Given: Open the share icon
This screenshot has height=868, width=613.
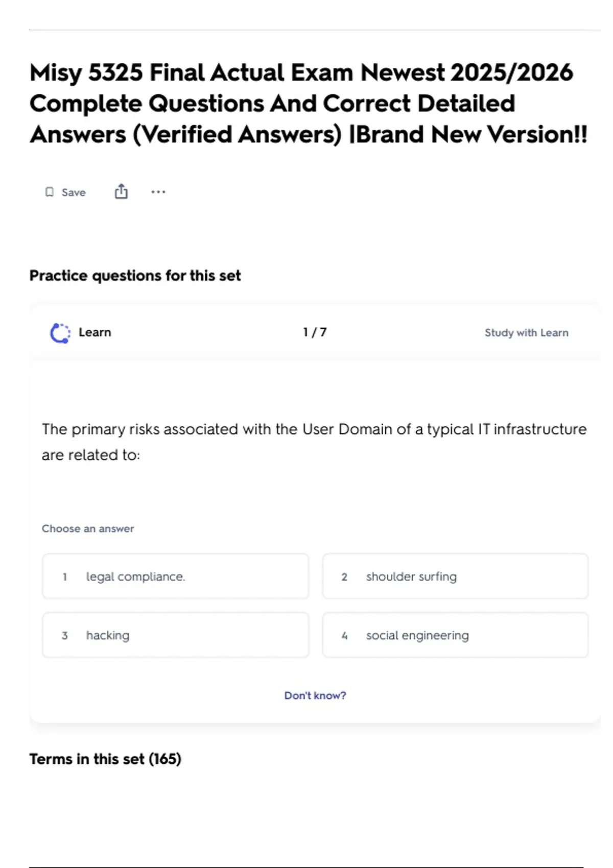Looking at the screenshot, I should click(121, 191).
